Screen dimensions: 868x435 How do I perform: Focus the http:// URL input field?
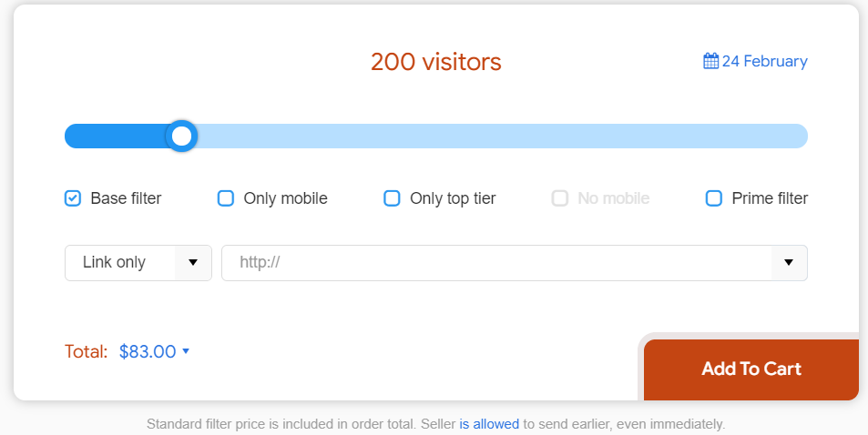pos(496,263)
